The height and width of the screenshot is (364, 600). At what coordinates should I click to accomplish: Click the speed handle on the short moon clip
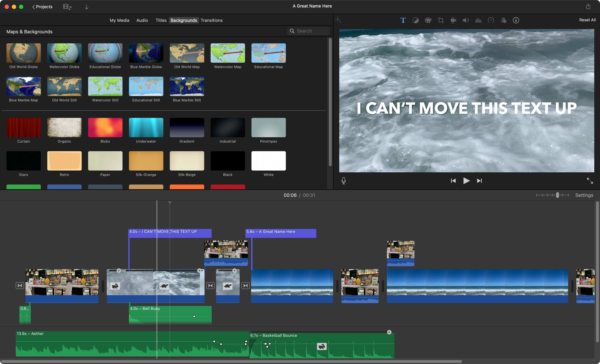pyautogui.click(x=234, y=270)
